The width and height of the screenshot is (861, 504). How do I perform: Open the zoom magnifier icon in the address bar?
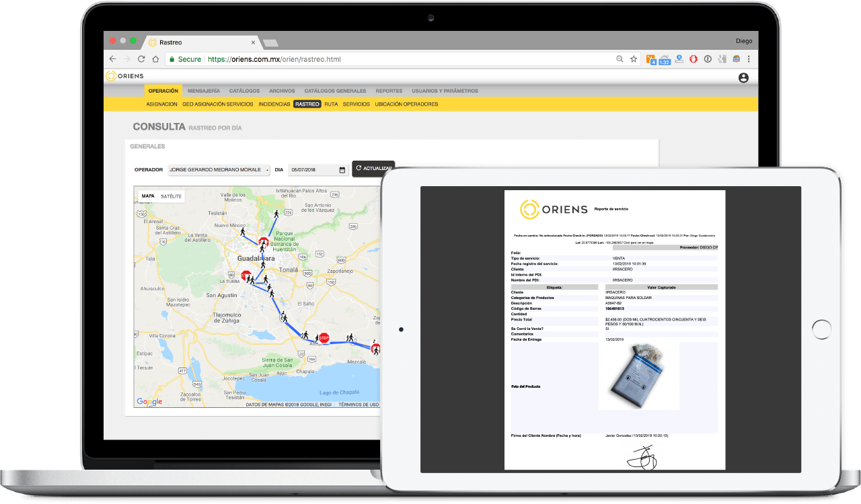click(620, 59)
